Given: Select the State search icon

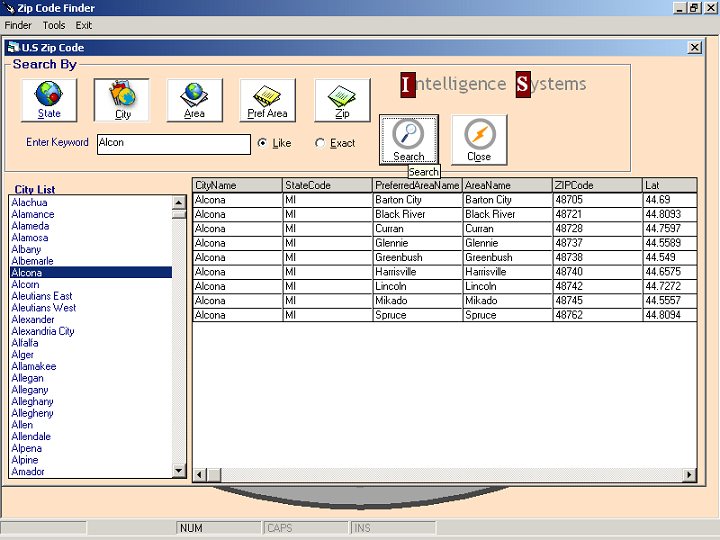Looking at the screenshot, I should (49, 100).
